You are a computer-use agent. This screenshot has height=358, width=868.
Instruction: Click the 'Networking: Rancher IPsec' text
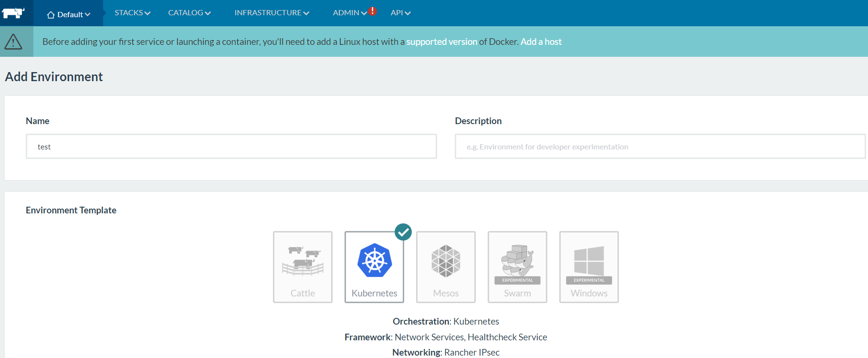[446, 352]
